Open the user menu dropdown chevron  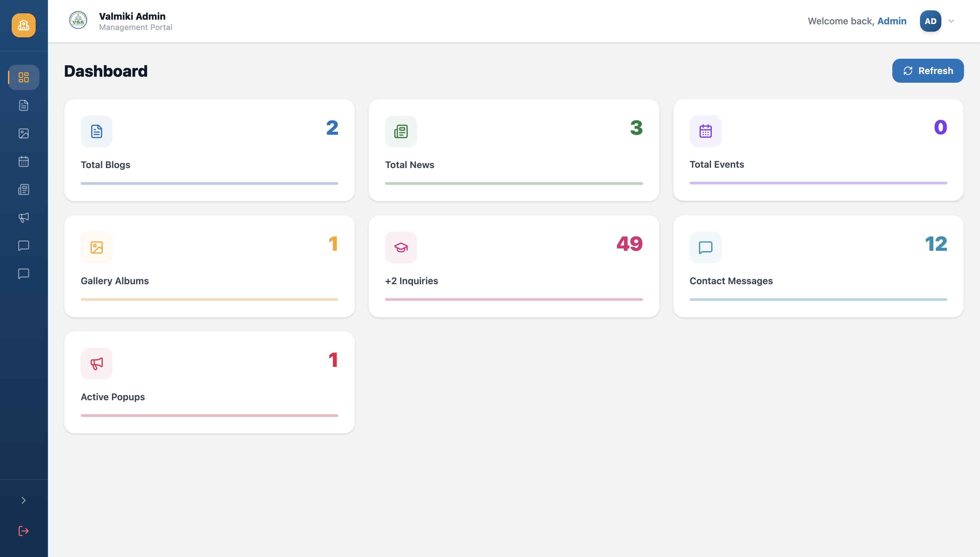[x=951, y=21]
